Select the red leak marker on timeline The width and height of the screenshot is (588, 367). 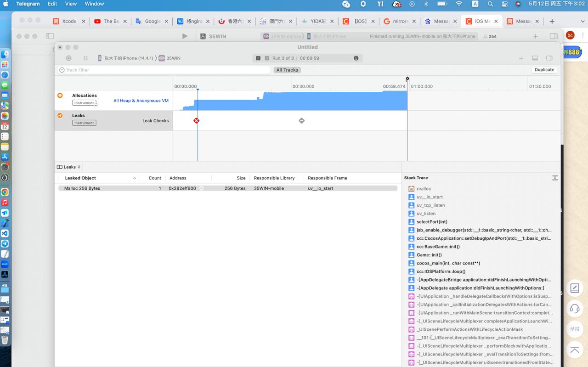(x=197, y=121)
